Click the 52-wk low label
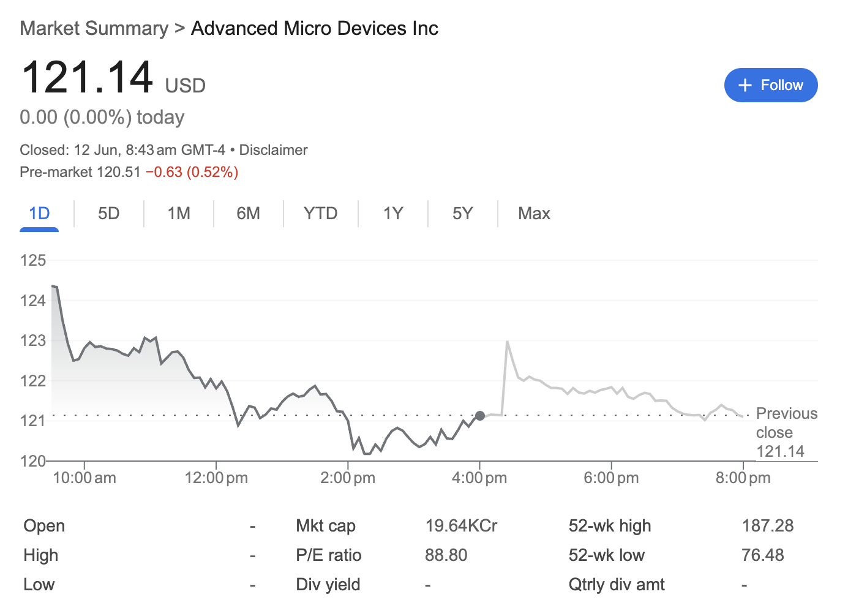 [x=607, y=555]
